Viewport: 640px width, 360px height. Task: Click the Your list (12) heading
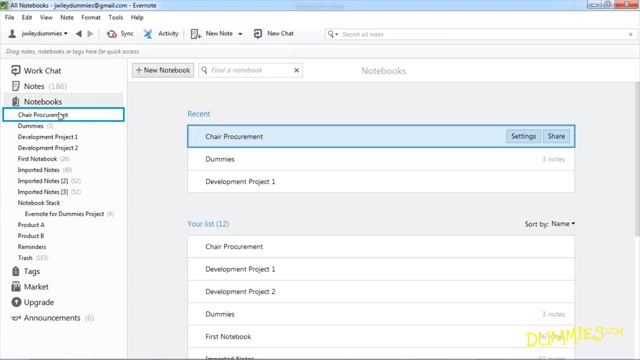(208, 224)
